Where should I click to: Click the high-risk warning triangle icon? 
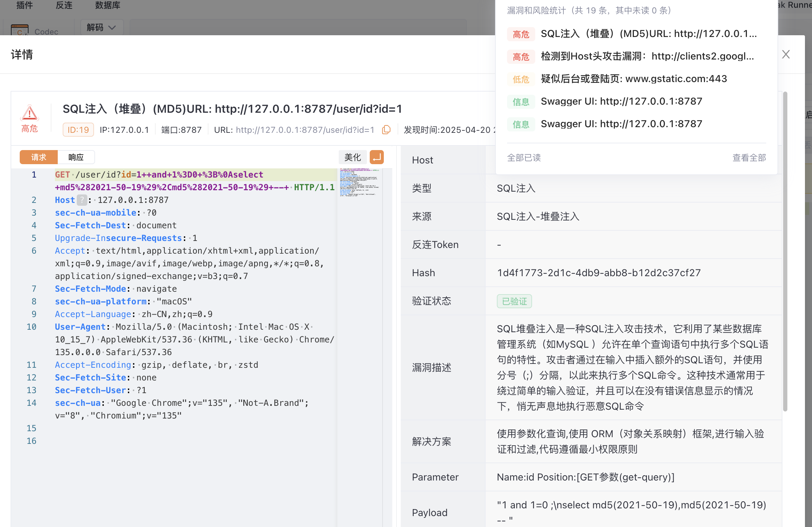click(x=30, y=113)
